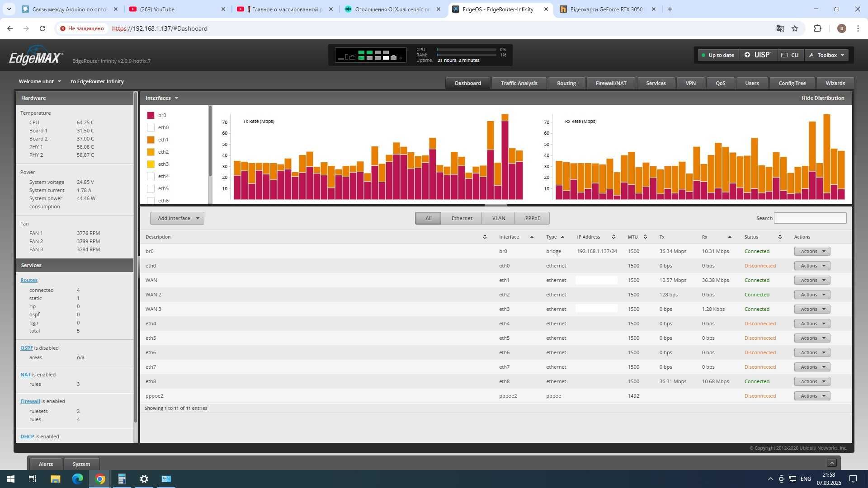This screenshot has height=488, width=868.
Task: Open Google Translate page icon
Action: coord(780,28)
